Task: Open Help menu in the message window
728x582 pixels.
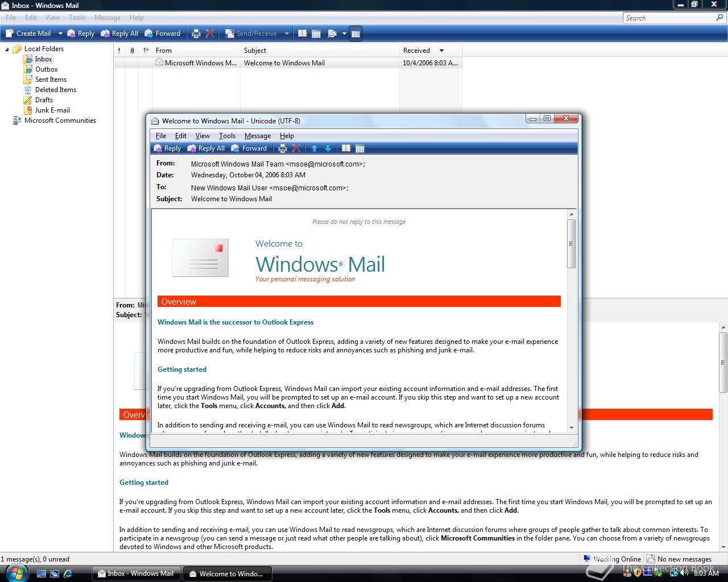Action: (x=287, y=136)
